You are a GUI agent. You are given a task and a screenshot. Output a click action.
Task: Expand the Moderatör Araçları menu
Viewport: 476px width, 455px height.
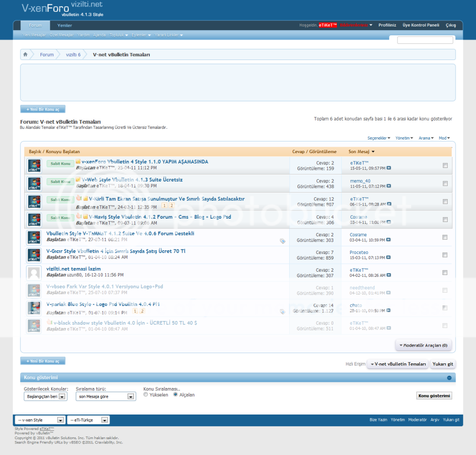point(423,345)
